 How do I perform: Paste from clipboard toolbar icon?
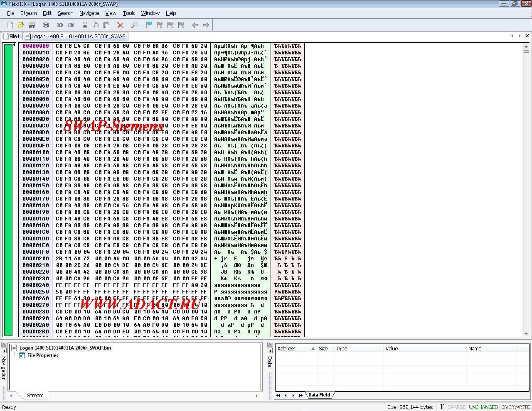point(106,25)
